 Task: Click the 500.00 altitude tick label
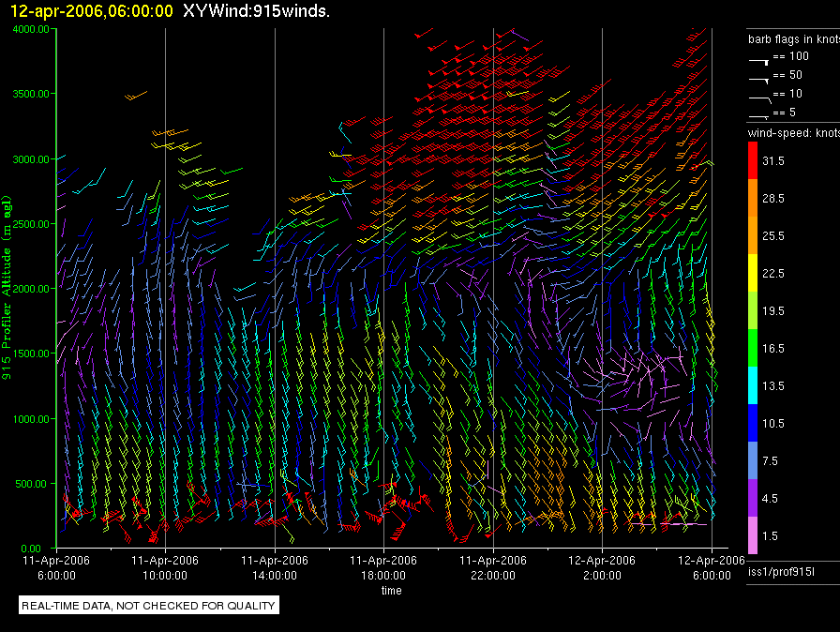[31, 484]
